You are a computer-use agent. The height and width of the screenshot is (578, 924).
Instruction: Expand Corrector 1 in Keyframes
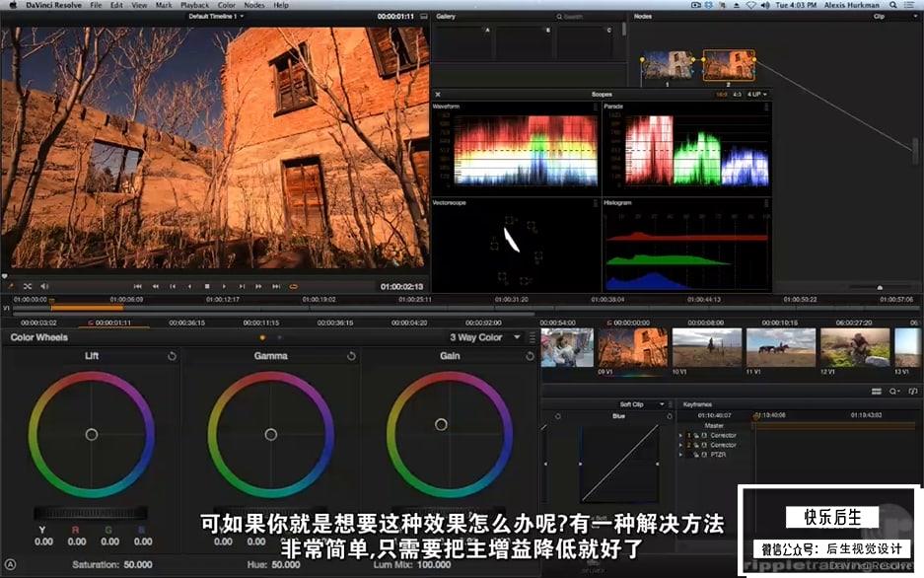pos(680,435)
